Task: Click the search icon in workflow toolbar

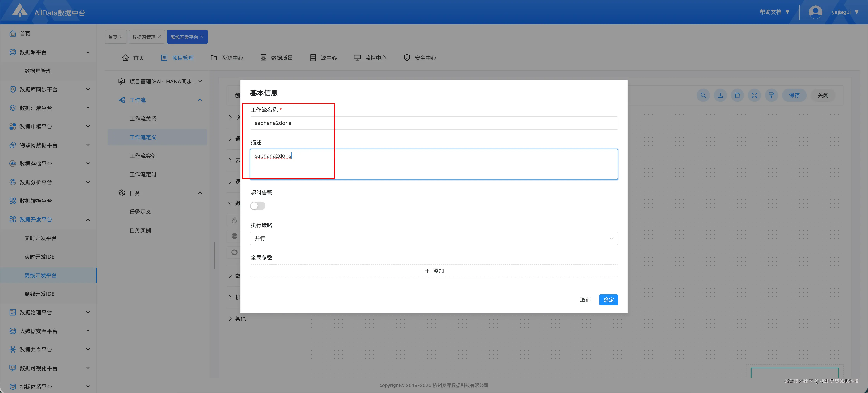Action: click(703, 95)
